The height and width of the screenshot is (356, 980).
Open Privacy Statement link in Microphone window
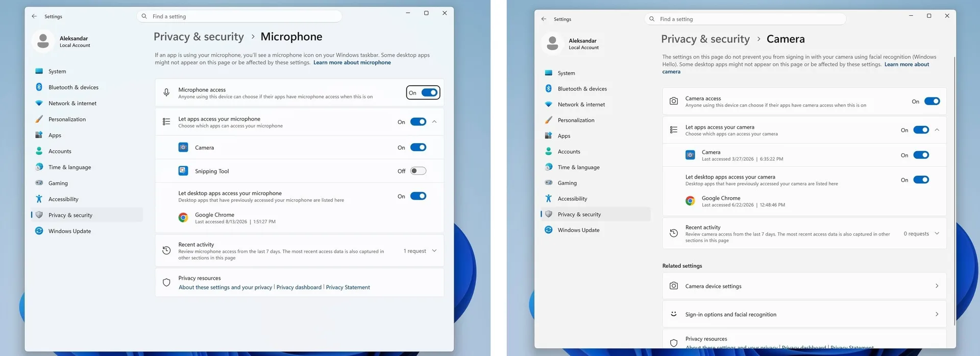[348, 287]
